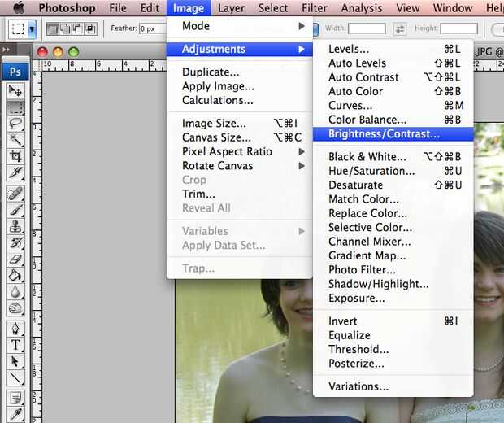504x423 pixels.
Task: Choose Add to Selection mode
Action: point(65,29)
